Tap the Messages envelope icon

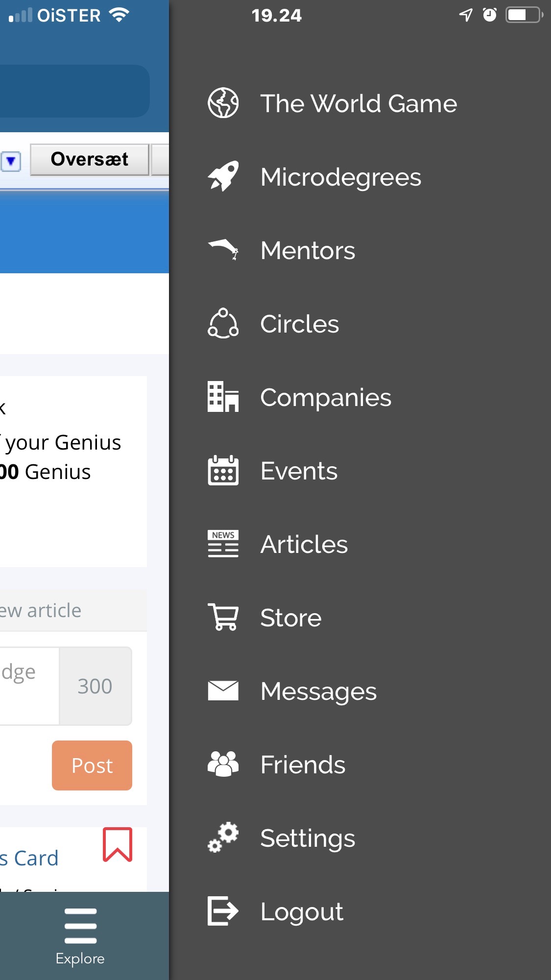(x=223, y=691)
